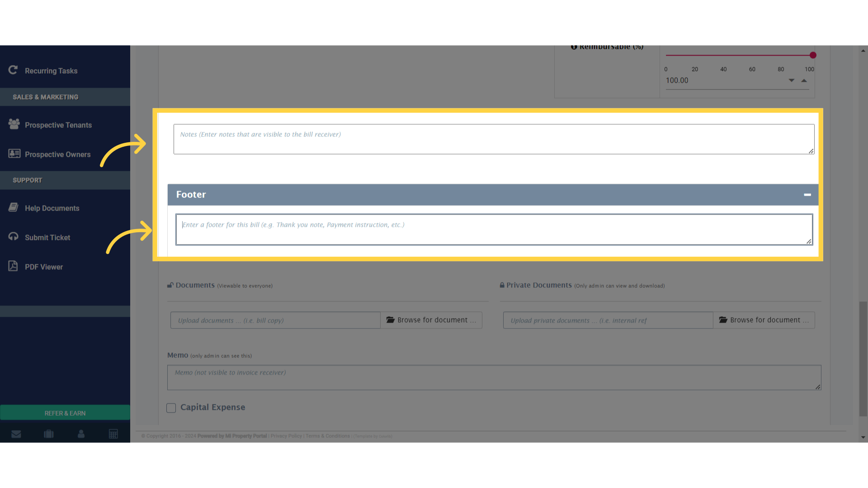This screenshot has width=868, height=488.
Task: Click the Recurring Tasks refresh icon
Action: [13, 70]
